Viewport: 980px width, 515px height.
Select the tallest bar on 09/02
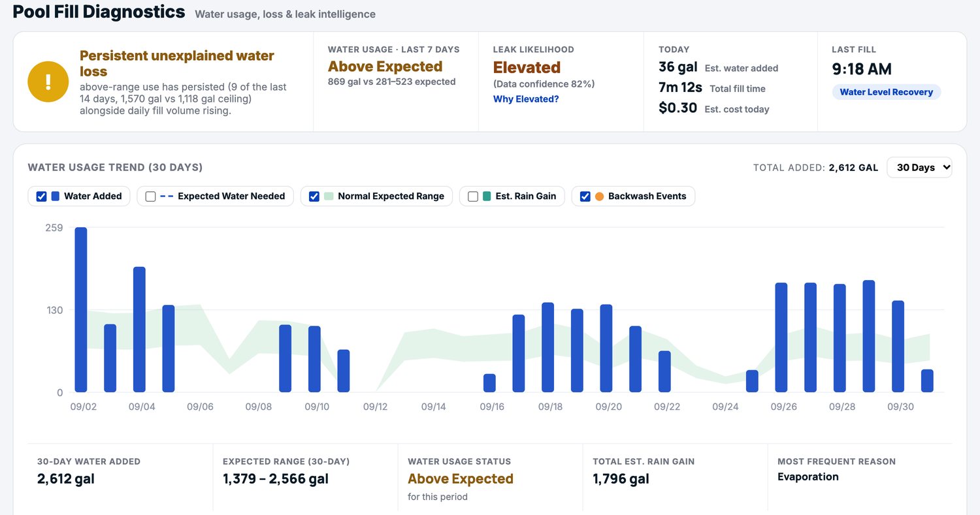coord(81,309)
